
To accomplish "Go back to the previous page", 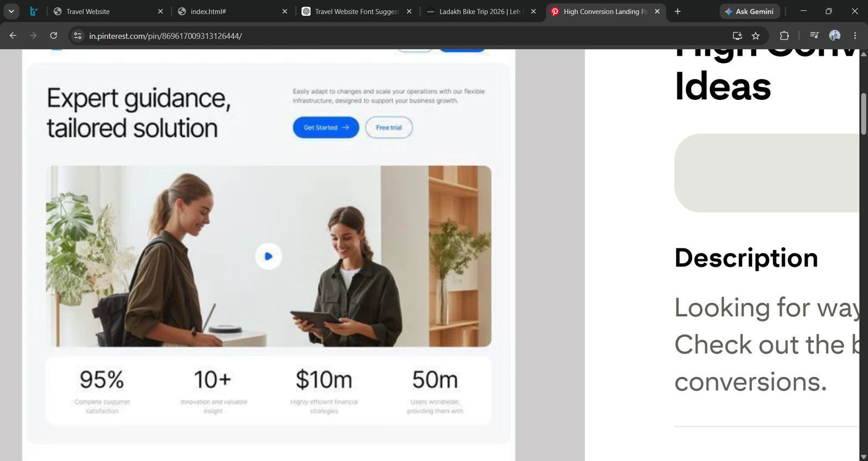I will [x=13, y=36].
